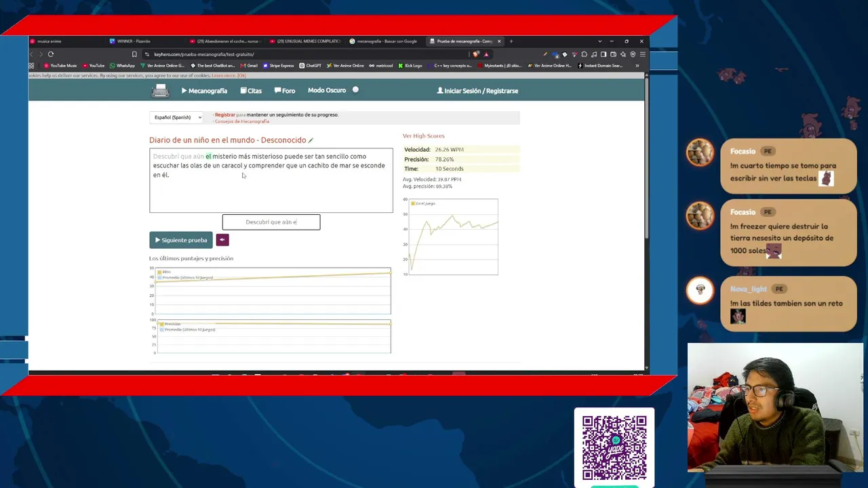Open the browser hamburger menu

643,54
